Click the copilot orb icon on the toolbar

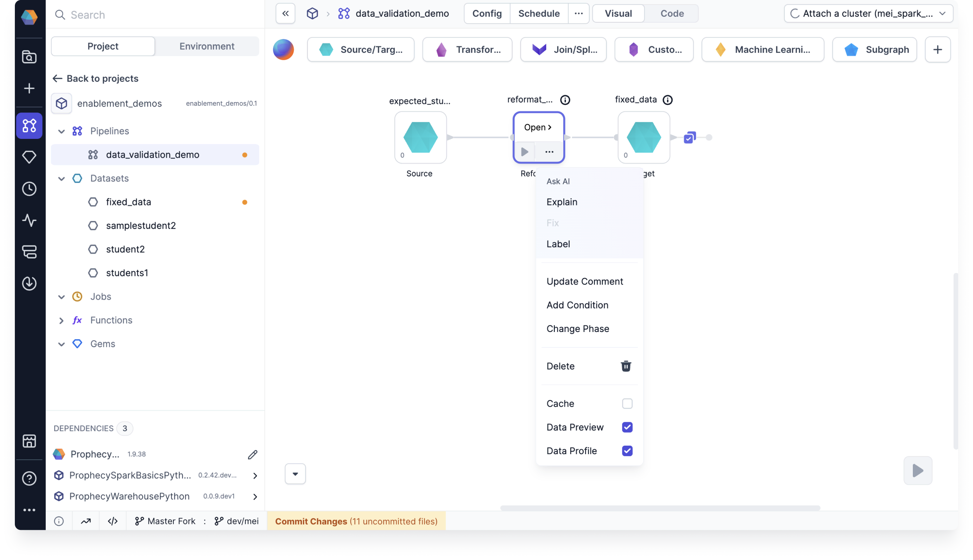(x=283, y=50)
